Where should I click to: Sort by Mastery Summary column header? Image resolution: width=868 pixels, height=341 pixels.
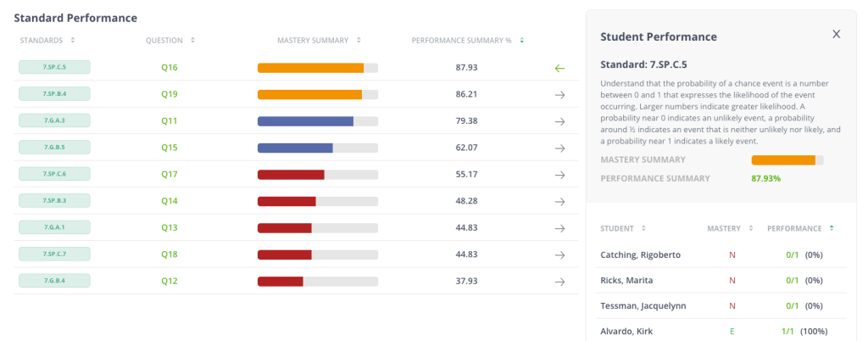pos(319,40)
